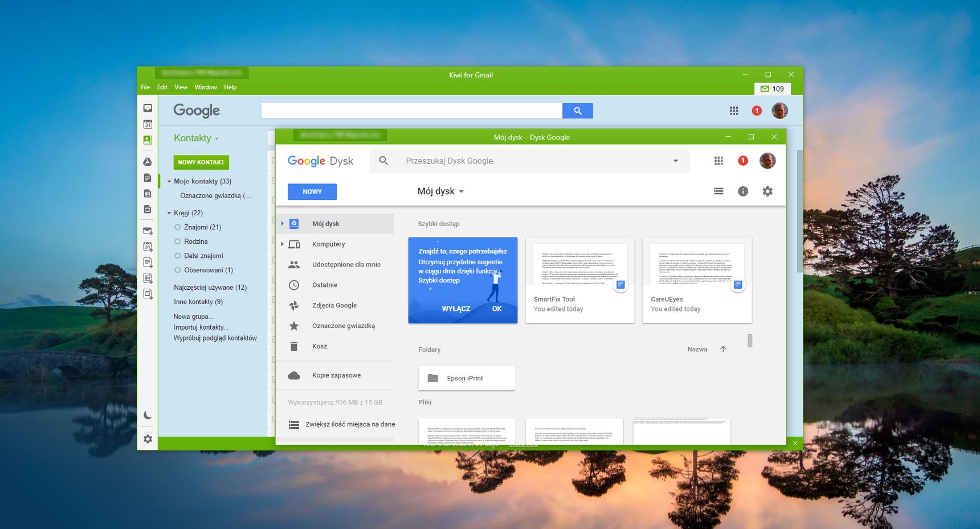Image resolution: width=980 pixels, height=529 pixels.
Task: Open the View menu in Kiwi
Action: pyautogui.click(x=181, y=87)
